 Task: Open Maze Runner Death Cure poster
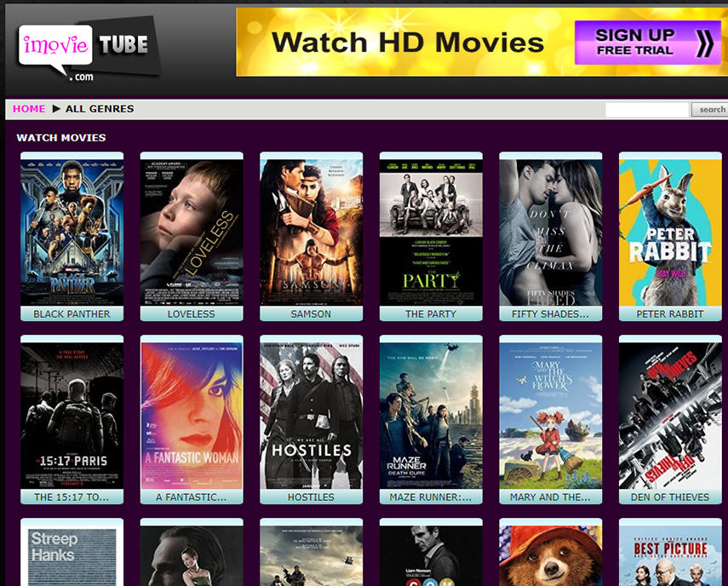(431, 416)
